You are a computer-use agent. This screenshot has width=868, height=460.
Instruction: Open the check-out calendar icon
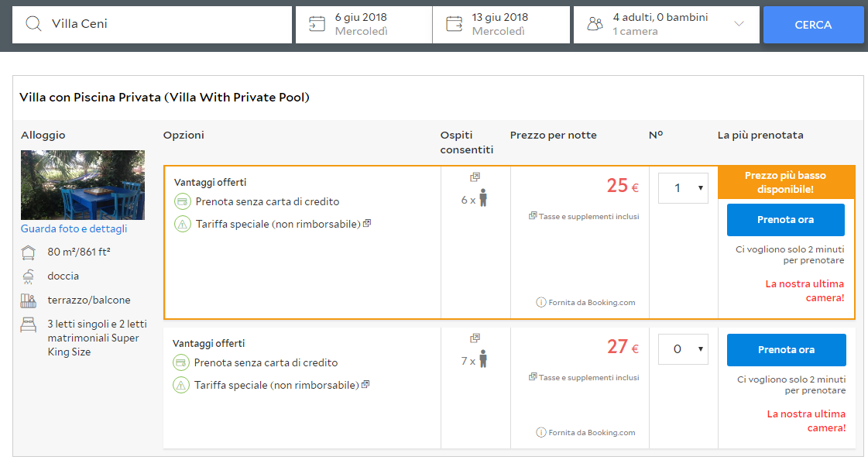454,24
